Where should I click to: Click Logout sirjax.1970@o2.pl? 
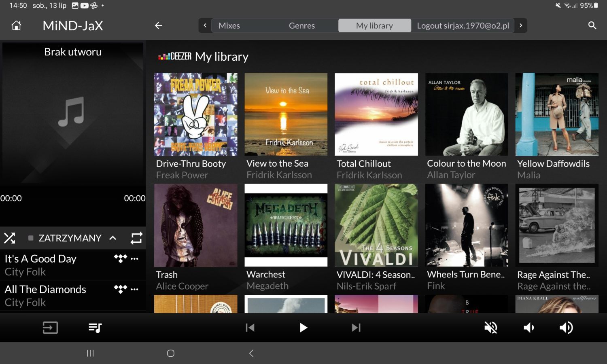[x=463, y=25]
